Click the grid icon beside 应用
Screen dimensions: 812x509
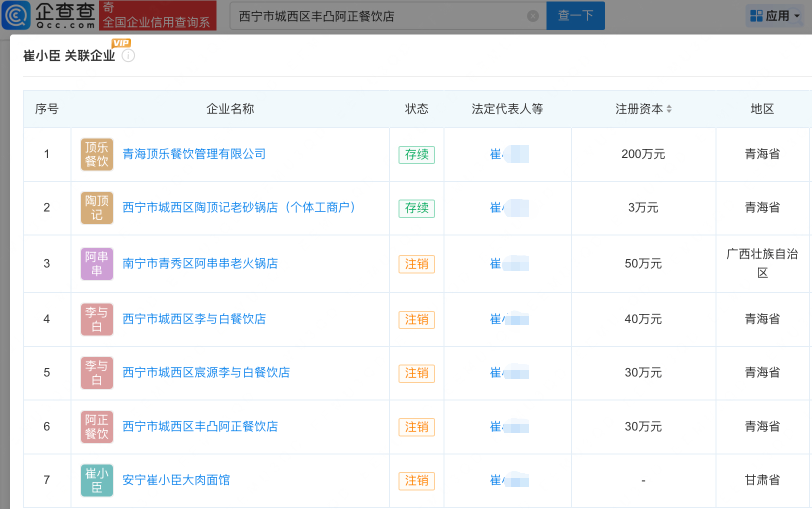pos(756,16)
